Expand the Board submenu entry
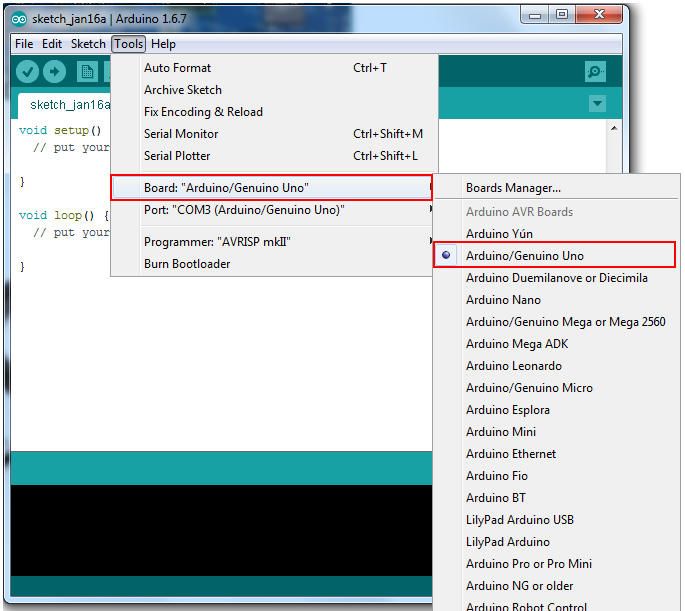 (x=272, y=188)
